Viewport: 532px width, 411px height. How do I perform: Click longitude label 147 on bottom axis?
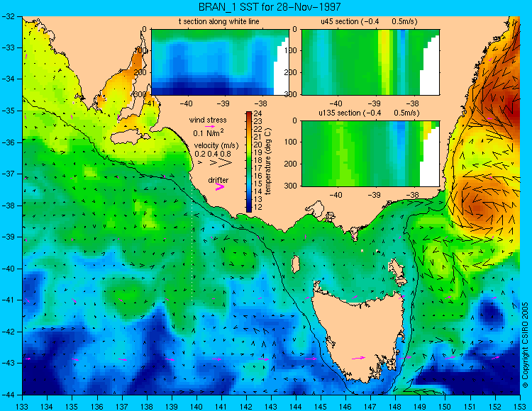click(x=370, y=406)
